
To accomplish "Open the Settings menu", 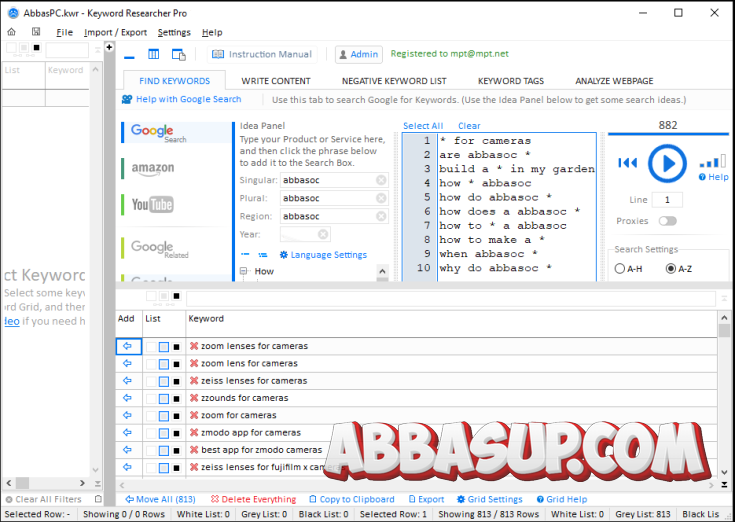I will tap(174, 32).
